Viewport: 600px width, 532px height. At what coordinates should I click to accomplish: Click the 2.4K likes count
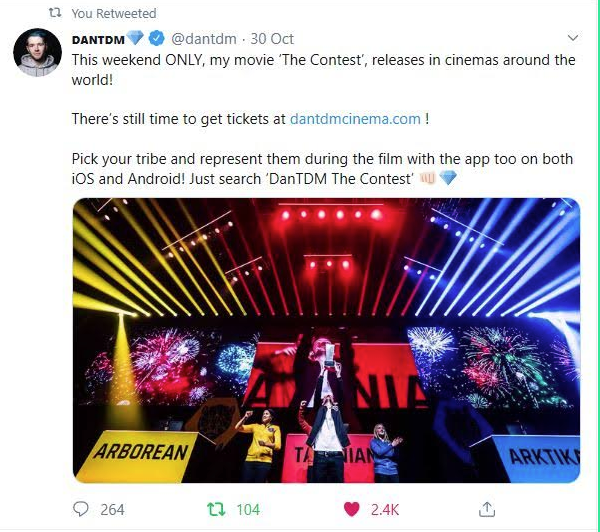(385, 510)
